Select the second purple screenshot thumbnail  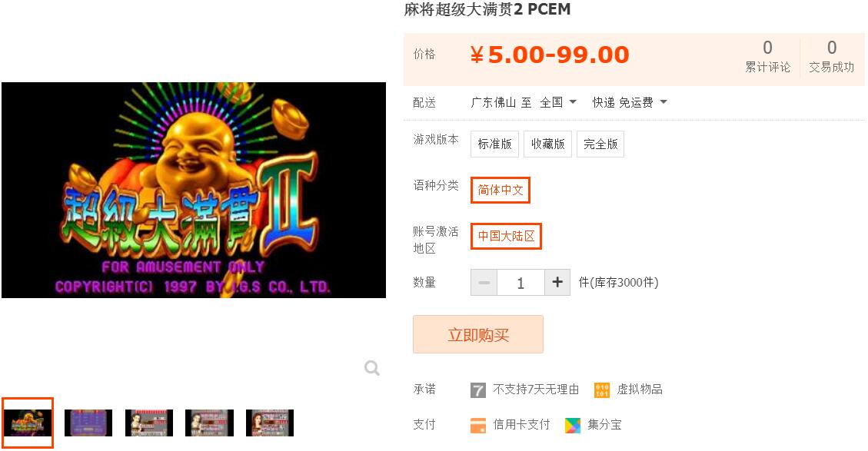point(88,423)
